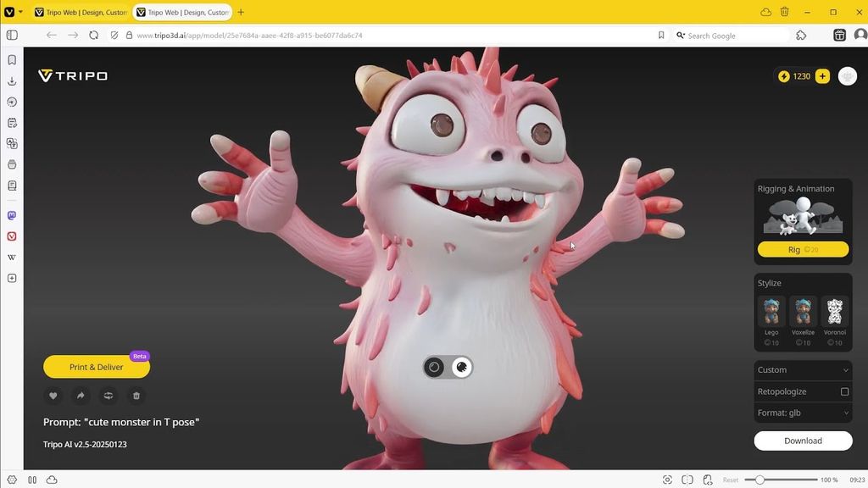Click the regenerate loop icon

click(108, 396)
